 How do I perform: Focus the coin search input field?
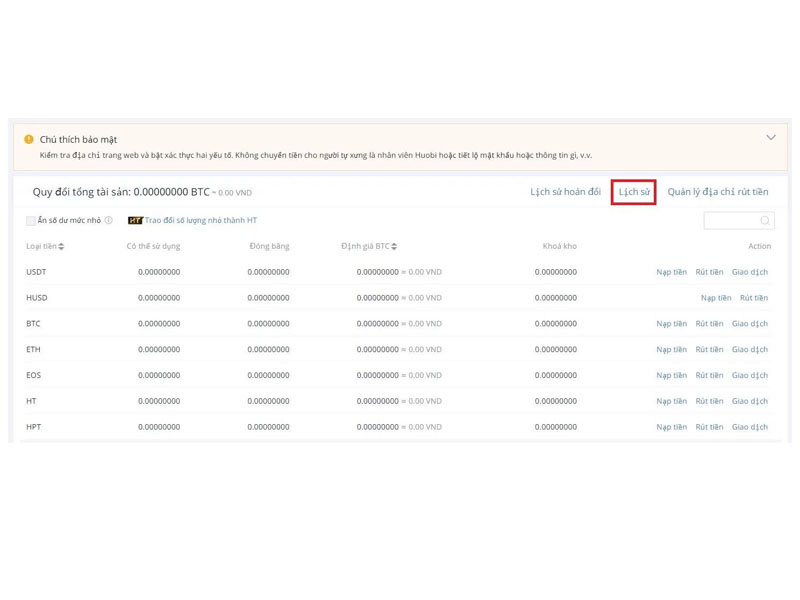click(739, 220)
